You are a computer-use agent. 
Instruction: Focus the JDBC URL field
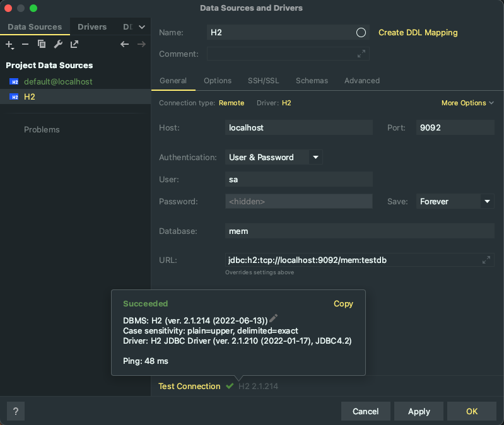point(360,260)
